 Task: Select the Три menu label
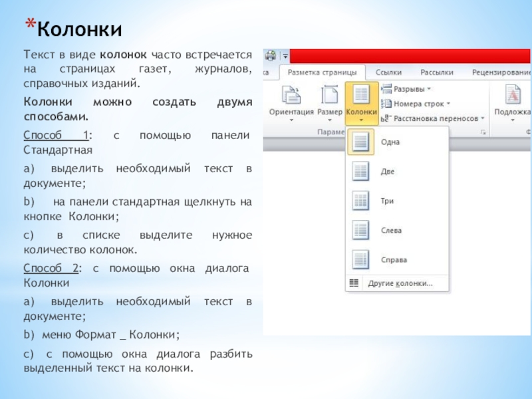coord(387,201)
